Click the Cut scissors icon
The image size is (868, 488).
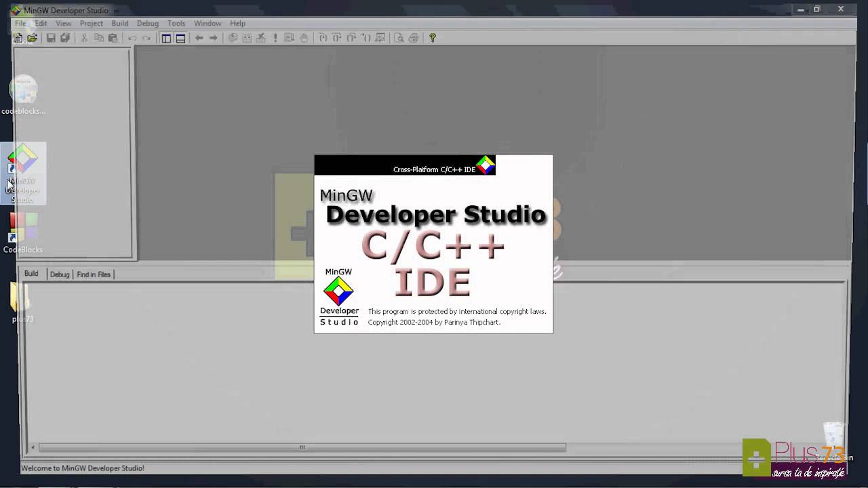pyautogui.click(x=84, y=38)
